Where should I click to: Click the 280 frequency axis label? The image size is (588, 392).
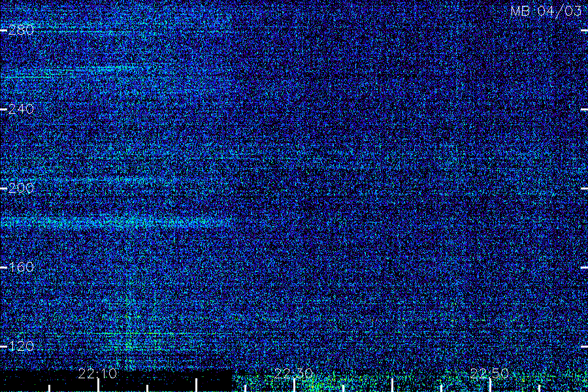21,30
